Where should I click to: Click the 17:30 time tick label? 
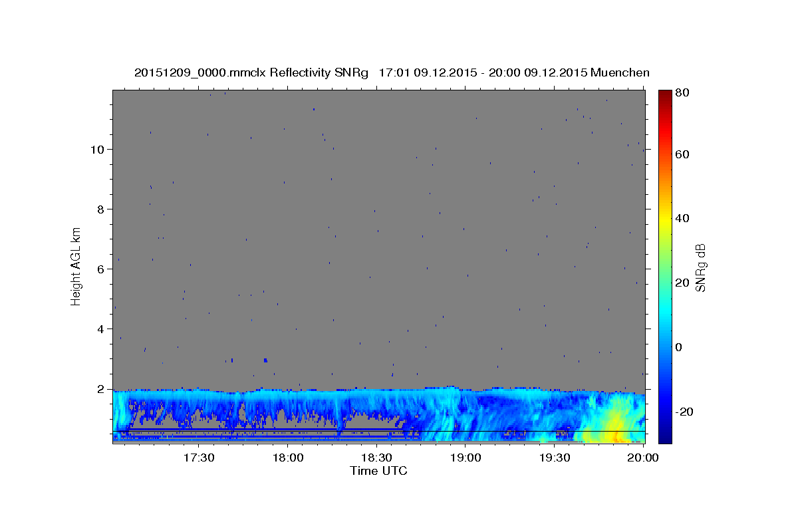pyautogui.click(x=199, y=458)
